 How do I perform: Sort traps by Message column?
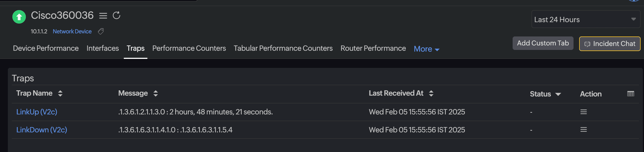pyautogui.click(x=156, y=93)
